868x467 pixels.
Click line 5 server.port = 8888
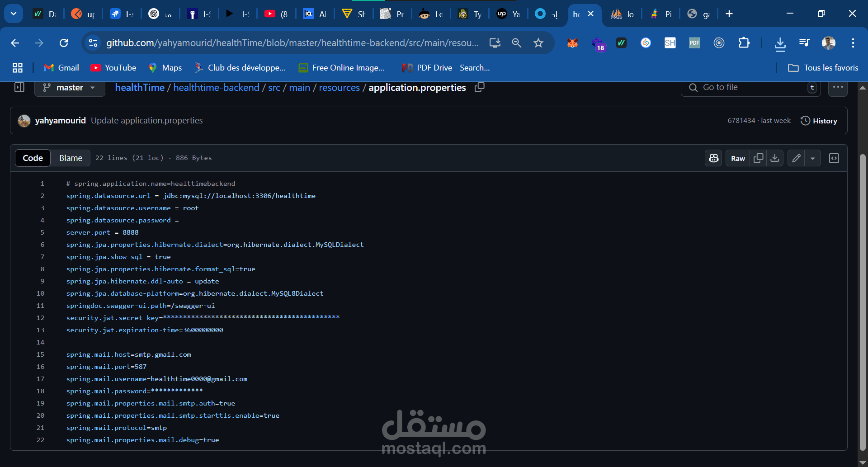[x=103, y=232]
